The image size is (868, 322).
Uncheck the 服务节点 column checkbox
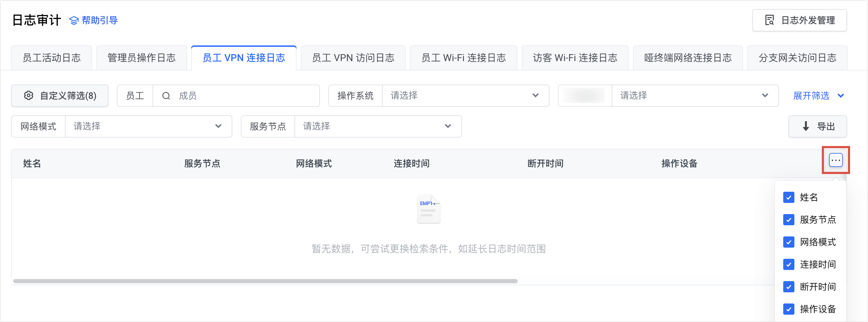click(789, 220)
